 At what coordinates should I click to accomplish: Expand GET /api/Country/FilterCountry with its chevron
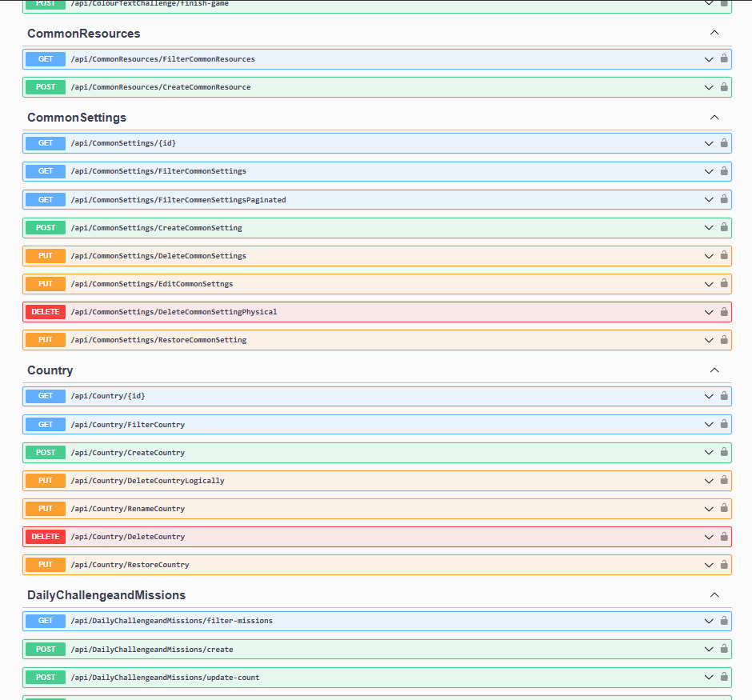(x=709, y=424)
